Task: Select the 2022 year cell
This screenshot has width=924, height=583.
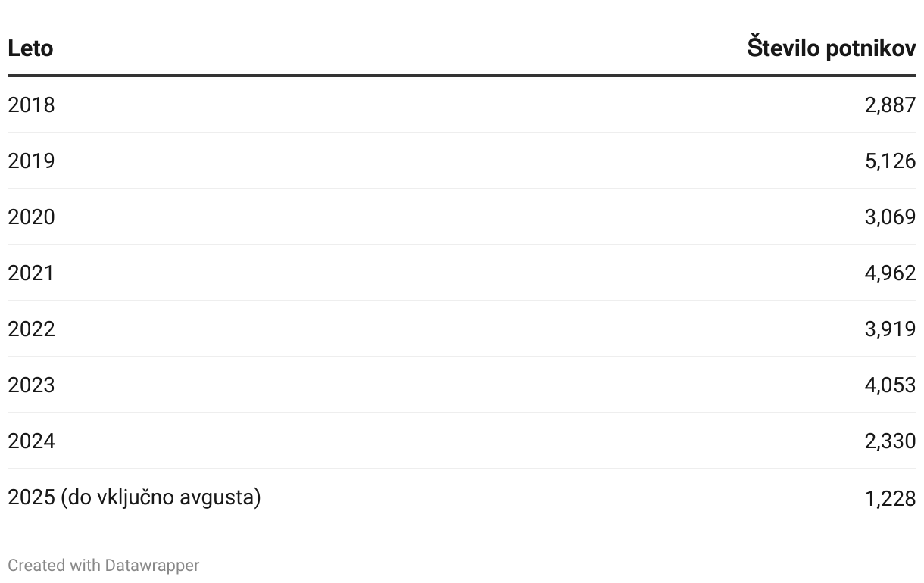Action: 31,329
